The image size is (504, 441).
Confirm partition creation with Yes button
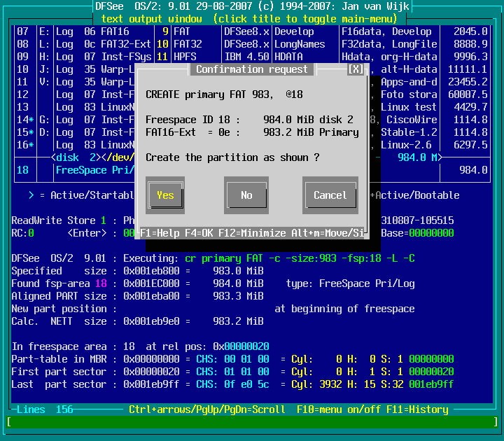pyautogui.click(x=165, y=195)
